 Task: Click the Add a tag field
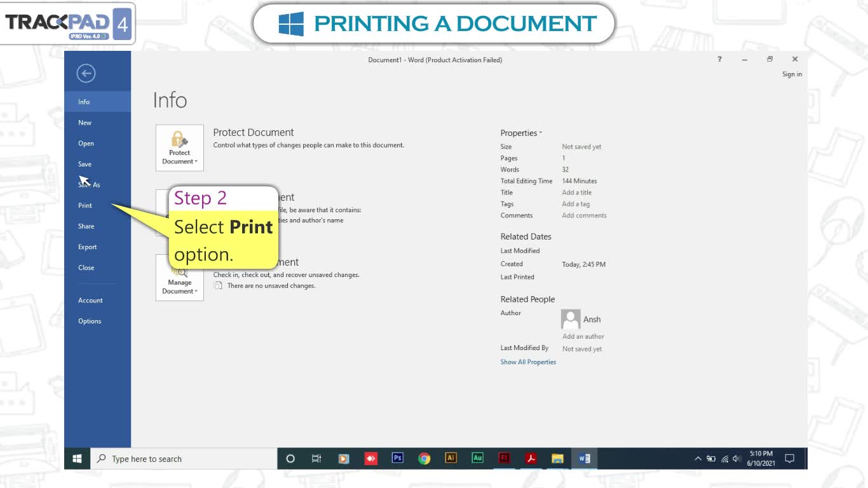coord(576,204)
